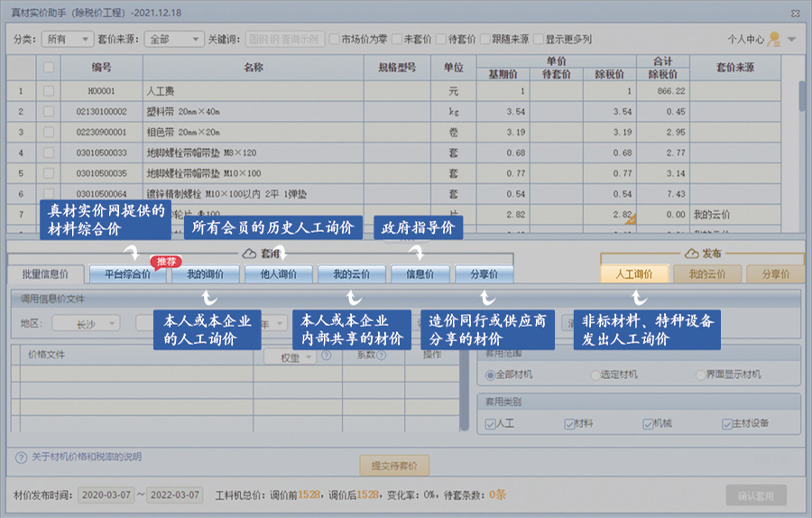Open the 地区 dropdown showing 长沙
This screenshot has height=518, width=812.
pyautogui.click(x=86, y=323)
